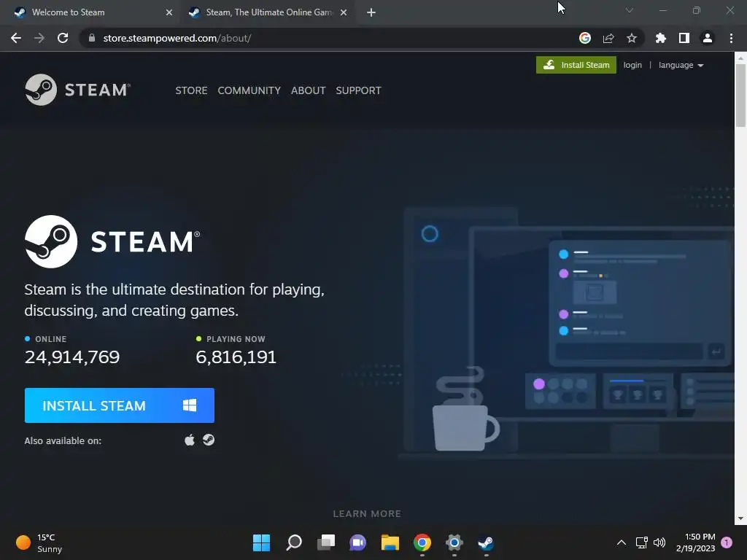Open the weather widget showing 15°C Sunny

(39, 542)
